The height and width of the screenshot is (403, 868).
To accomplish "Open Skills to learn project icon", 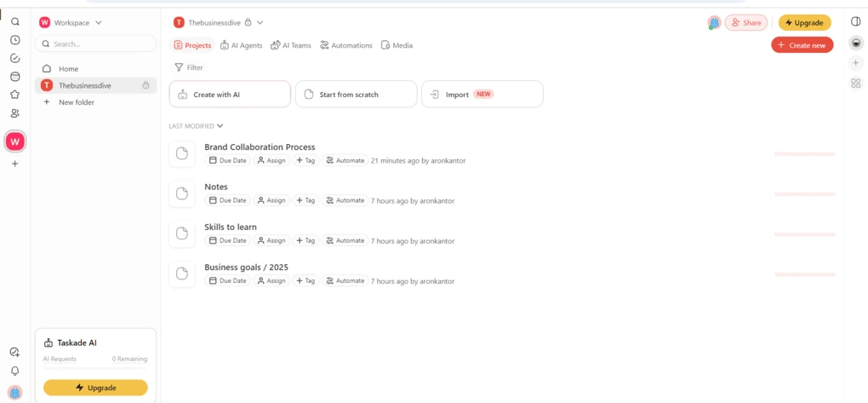I will (x=181, y=234).
